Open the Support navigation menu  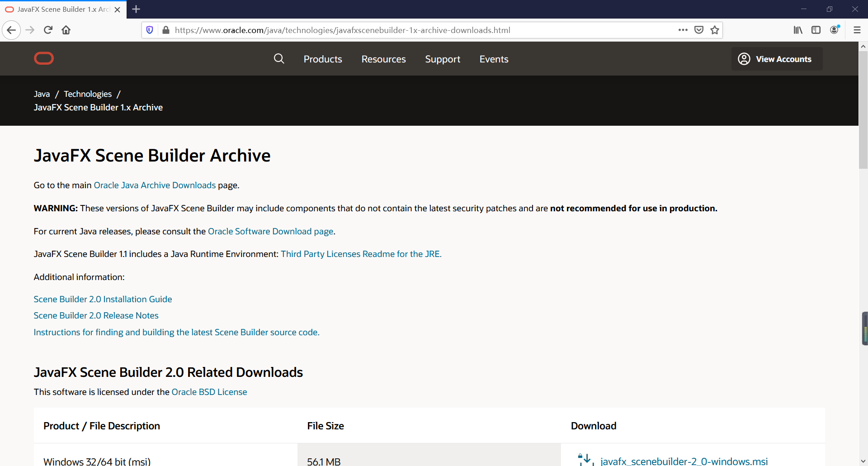(443, 59)
